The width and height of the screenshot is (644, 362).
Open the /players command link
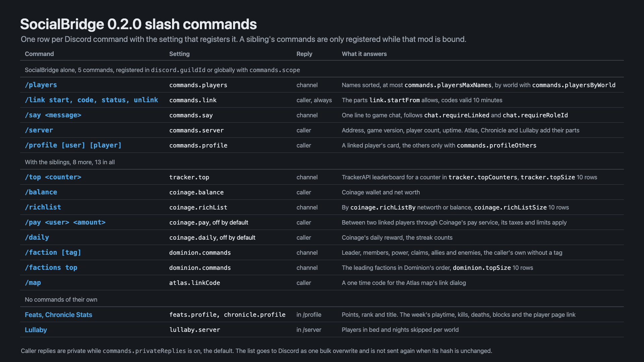(41, 85)
